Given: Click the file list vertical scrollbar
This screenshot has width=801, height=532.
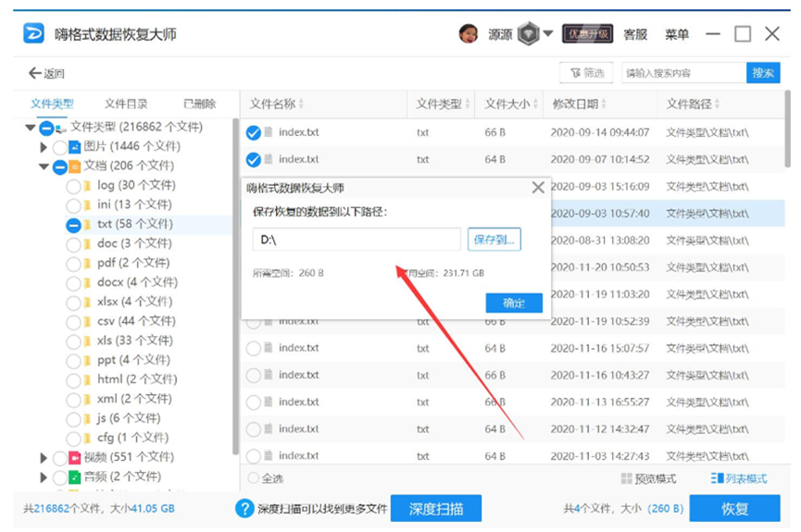Looking at the screenshot, I should click(x=787, y=129).
